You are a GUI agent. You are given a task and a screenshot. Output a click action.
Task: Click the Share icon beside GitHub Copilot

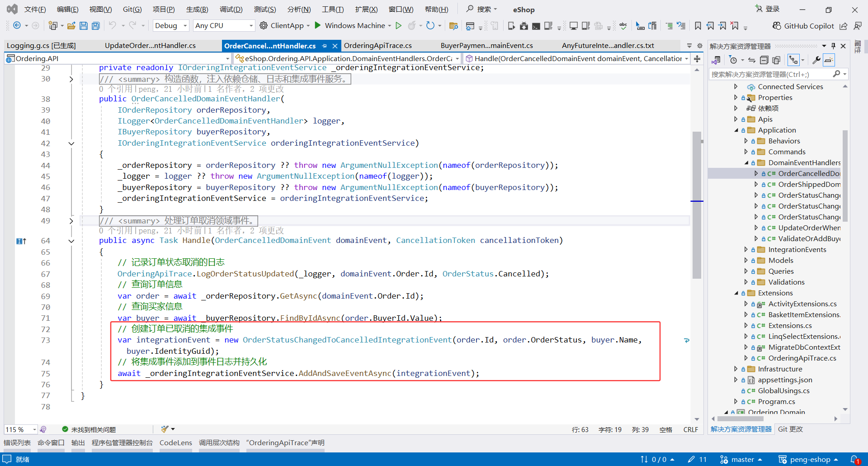pyautogui.click(x=844, y=26)
